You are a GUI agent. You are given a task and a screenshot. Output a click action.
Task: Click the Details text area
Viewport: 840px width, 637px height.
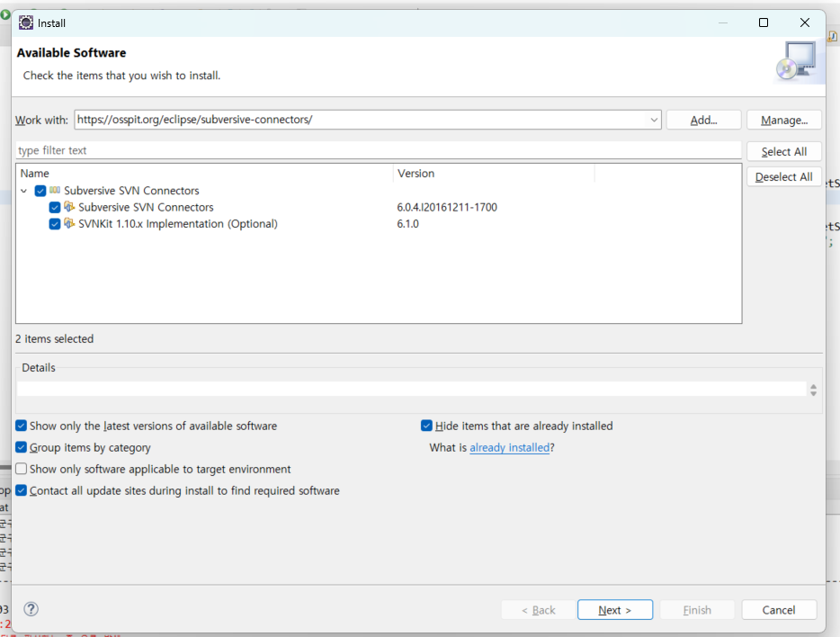[x=411, y=389]
